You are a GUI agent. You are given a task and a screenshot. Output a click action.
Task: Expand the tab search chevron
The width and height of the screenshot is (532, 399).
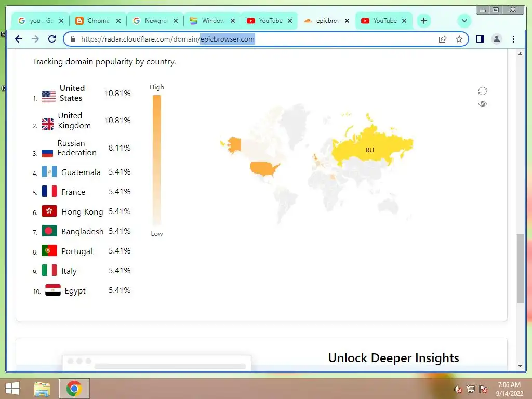(464, 21)
